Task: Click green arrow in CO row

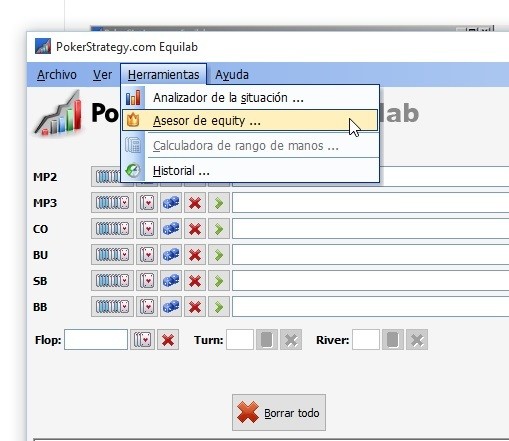Action: pos(219,228)
